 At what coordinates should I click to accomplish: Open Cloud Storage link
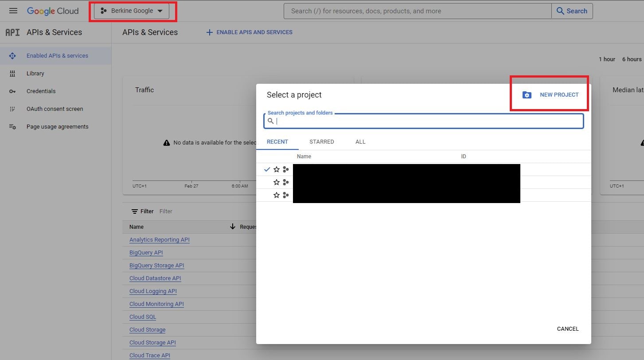pyautogui.click(x=148, y=330)
